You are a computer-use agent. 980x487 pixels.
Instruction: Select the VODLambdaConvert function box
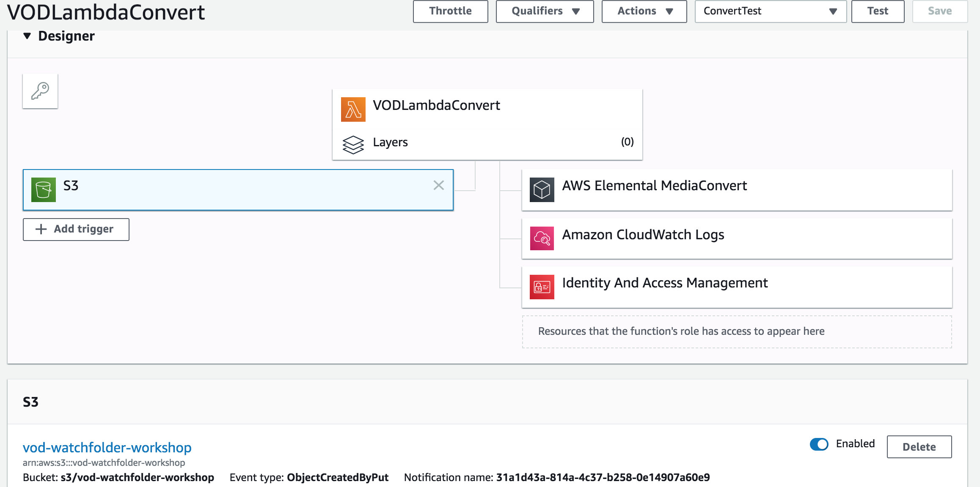click(x=487, y=109)
